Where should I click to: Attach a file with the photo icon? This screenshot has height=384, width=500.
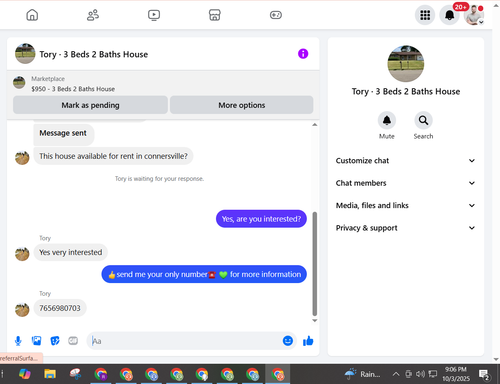(37, 341)
